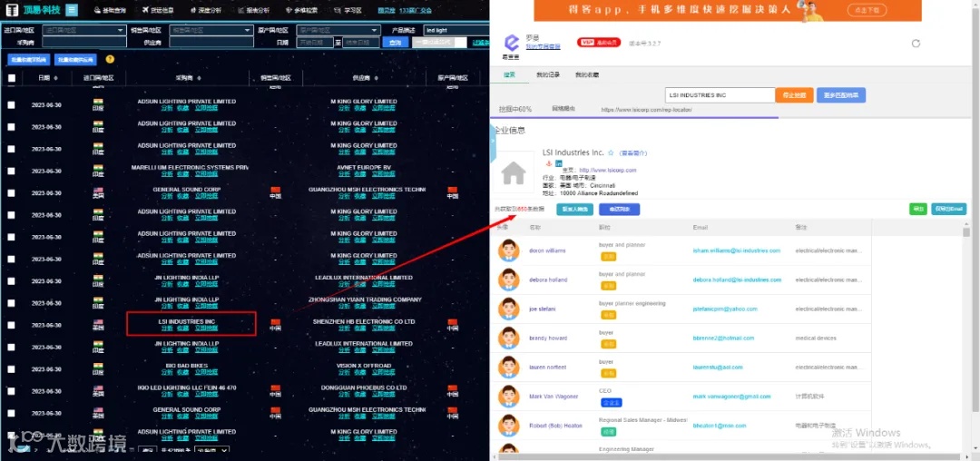Click the blue 查询 button
This screenshot has width=980, height=461.
coord(395,43)
